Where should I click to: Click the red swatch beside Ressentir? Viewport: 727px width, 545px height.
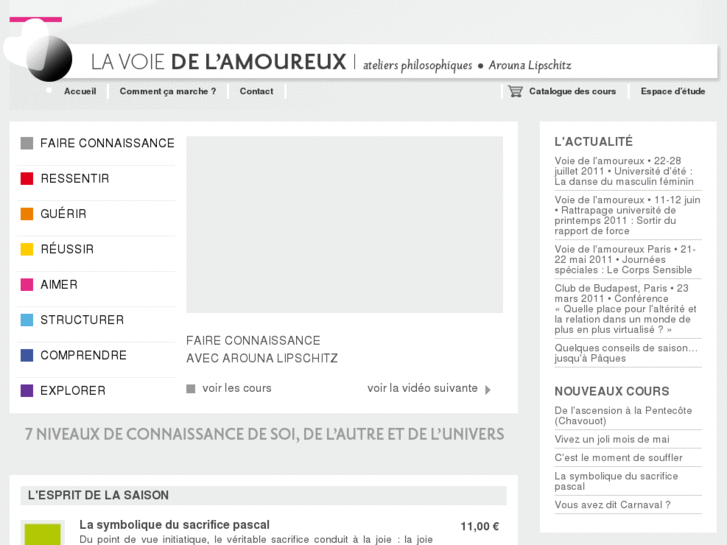point(27,179)
